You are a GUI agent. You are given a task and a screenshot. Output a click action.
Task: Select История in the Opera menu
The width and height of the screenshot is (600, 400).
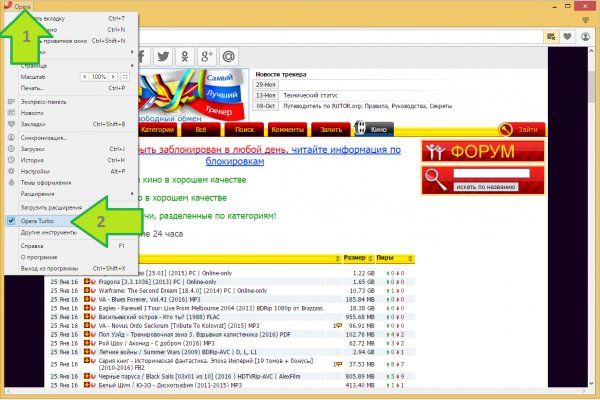(x=32, y=160)
